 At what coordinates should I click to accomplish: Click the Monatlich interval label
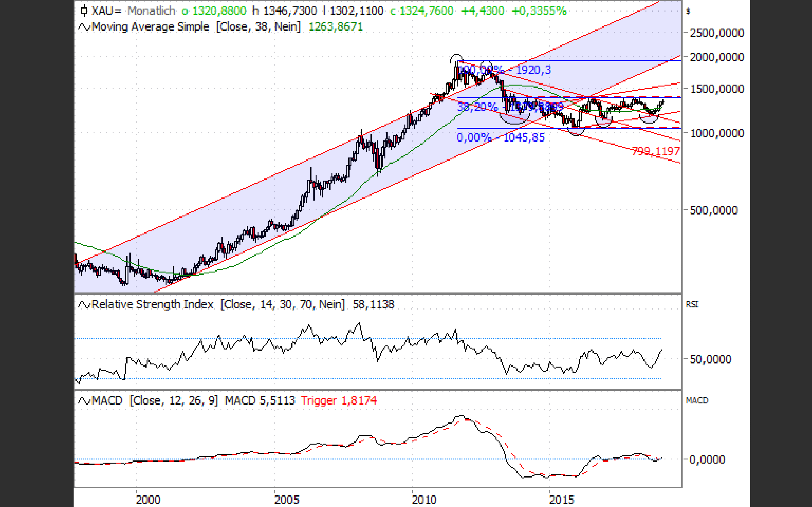point(152,11)
